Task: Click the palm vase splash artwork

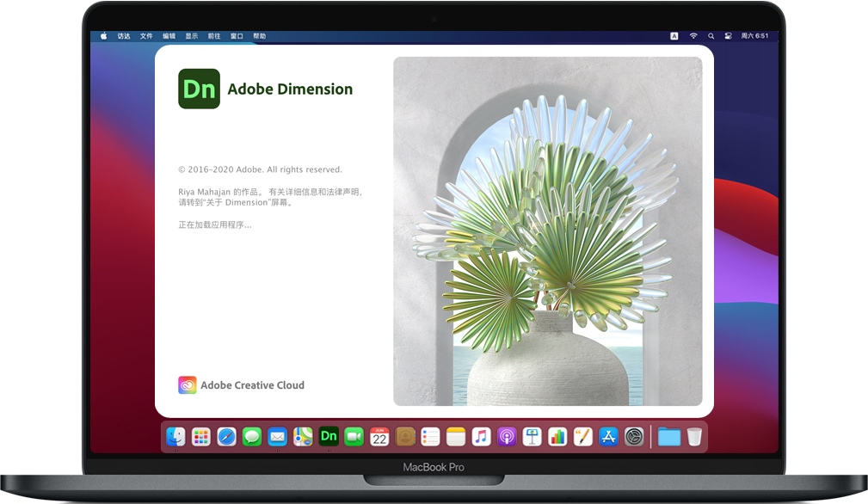Action: coord(547,231)
